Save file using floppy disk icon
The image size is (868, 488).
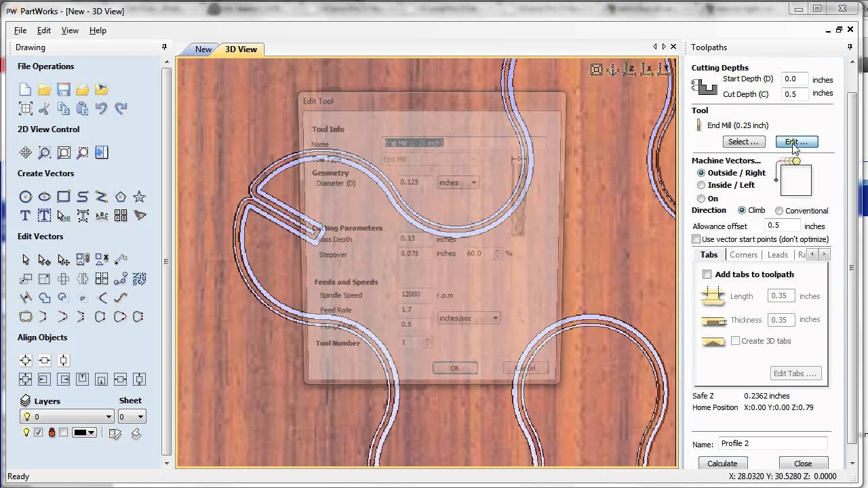[63, 89]
